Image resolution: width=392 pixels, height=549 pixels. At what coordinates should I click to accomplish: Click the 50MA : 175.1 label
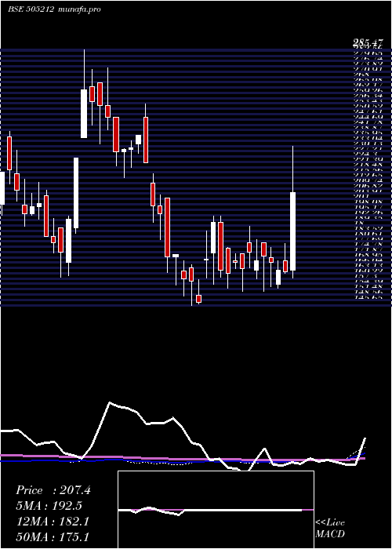point(53,537)
